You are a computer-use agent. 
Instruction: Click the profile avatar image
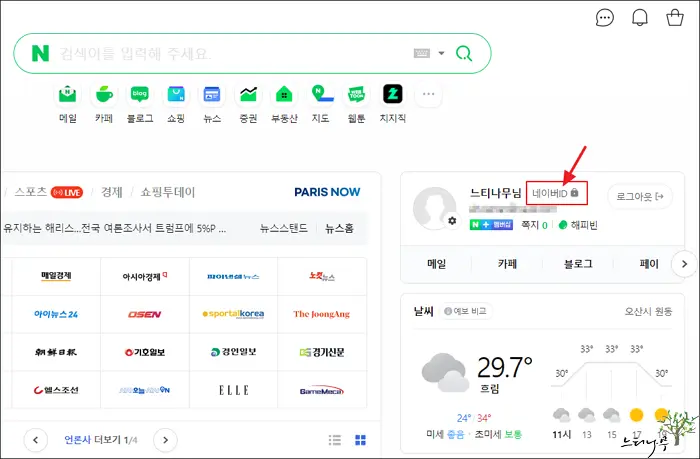tap(434, 208)
